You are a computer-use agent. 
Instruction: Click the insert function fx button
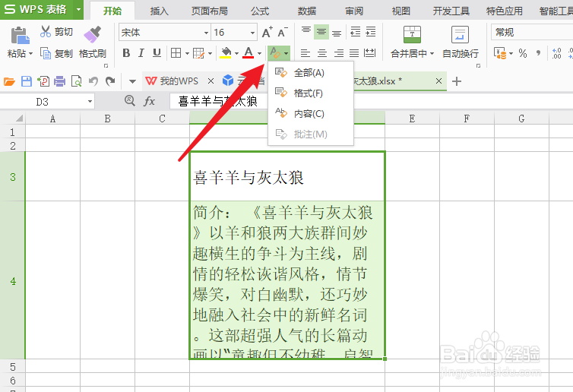[x=150, y=101]
